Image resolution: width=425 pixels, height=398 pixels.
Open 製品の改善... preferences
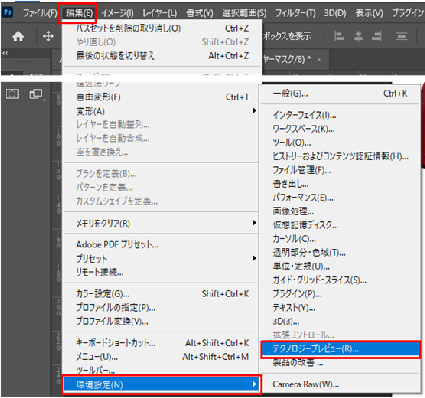(x=340, y=363)
